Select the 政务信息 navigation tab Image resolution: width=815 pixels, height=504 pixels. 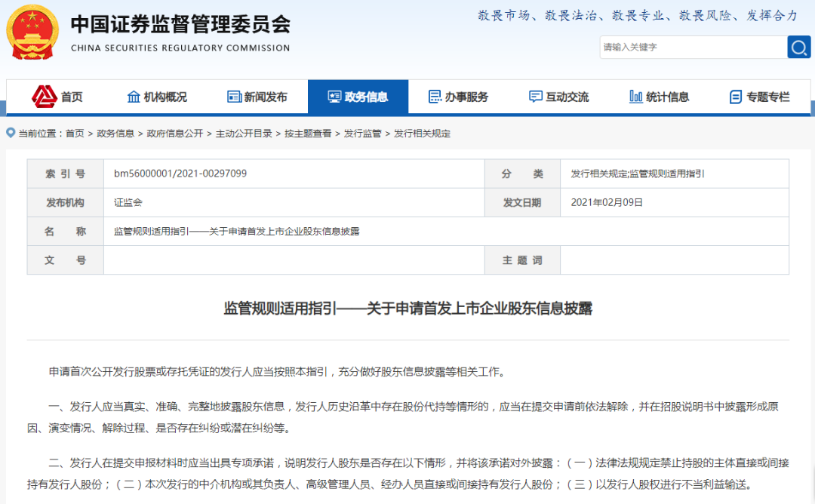[x=358, y=97]
